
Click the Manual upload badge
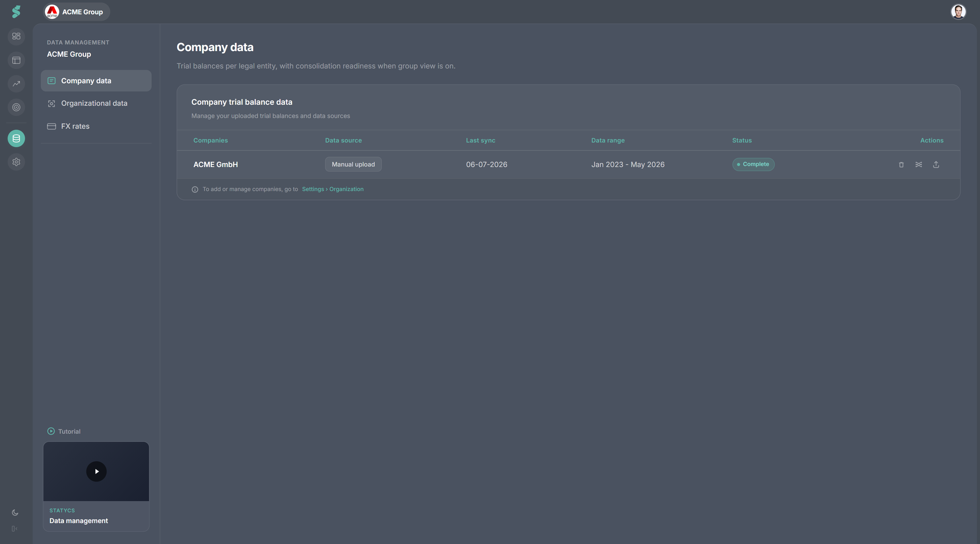pyautogui.click(x=353, y=164)
